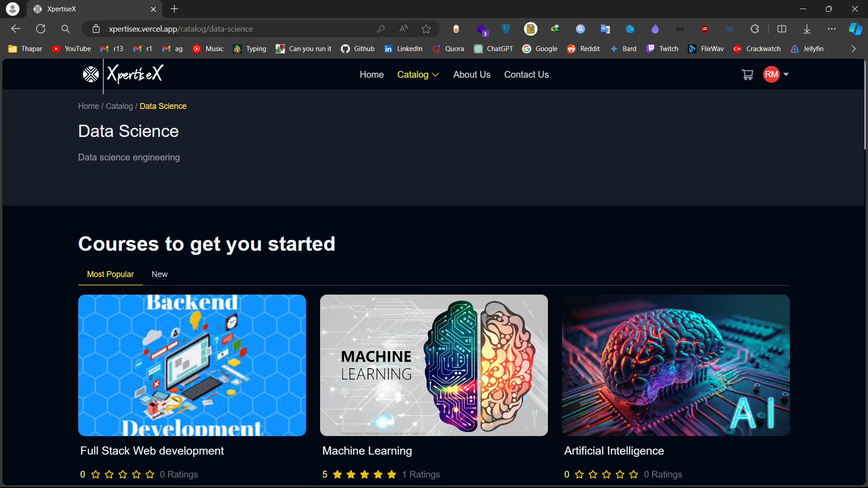Click the Catalog breadcrumb link
The height and width of the screenshot is (488, 868).
pyautogui.click(x=119, y=106)
